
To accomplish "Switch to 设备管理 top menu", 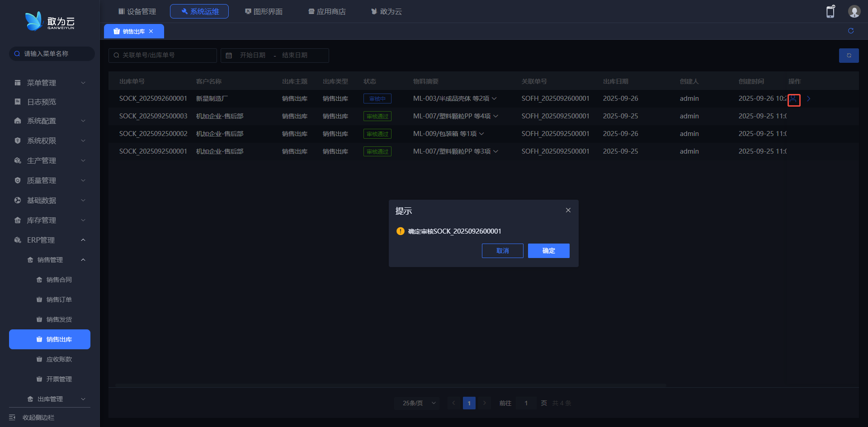I will tap(137, 11).
